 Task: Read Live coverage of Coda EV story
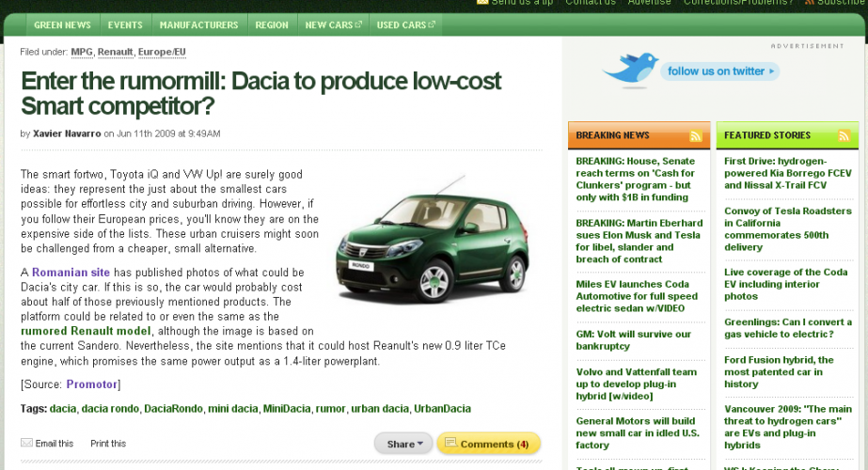[785, 284]
